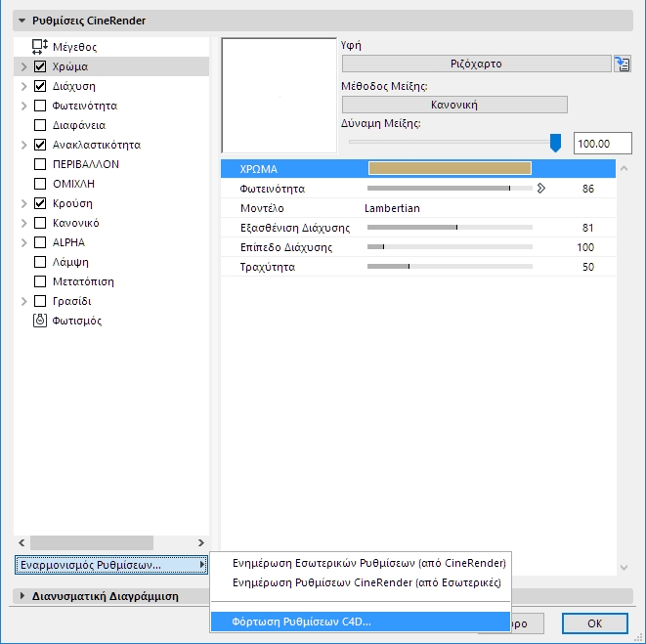Select the ΧΡΩΜΑ parameter row
646x644 pixels.
tap(417, 168)
